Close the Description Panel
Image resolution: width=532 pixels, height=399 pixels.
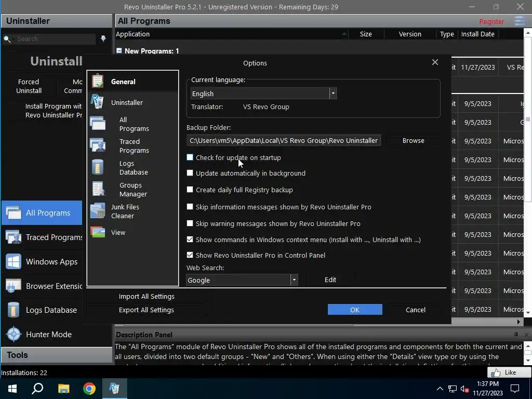tap(526, 335)
